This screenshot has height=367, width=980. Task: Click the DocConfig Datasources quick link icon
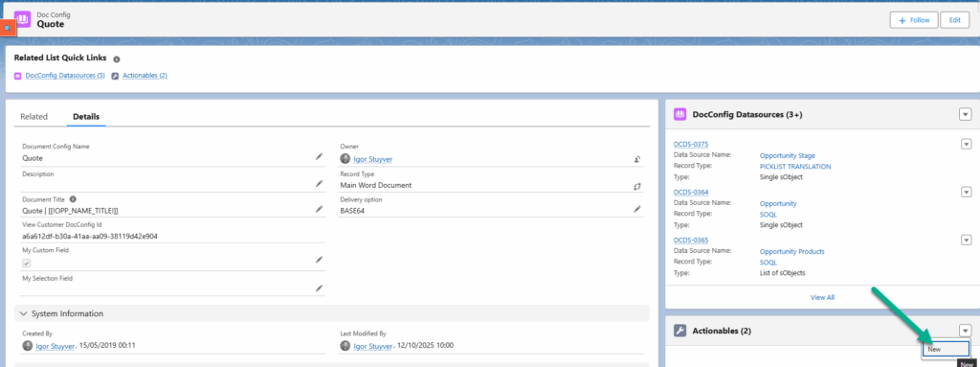point(17,76)
